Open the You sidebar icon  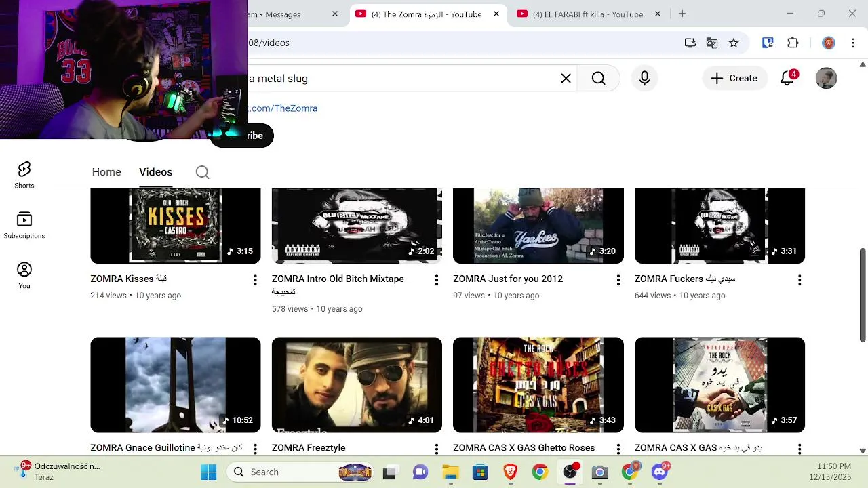click(24, 275)
